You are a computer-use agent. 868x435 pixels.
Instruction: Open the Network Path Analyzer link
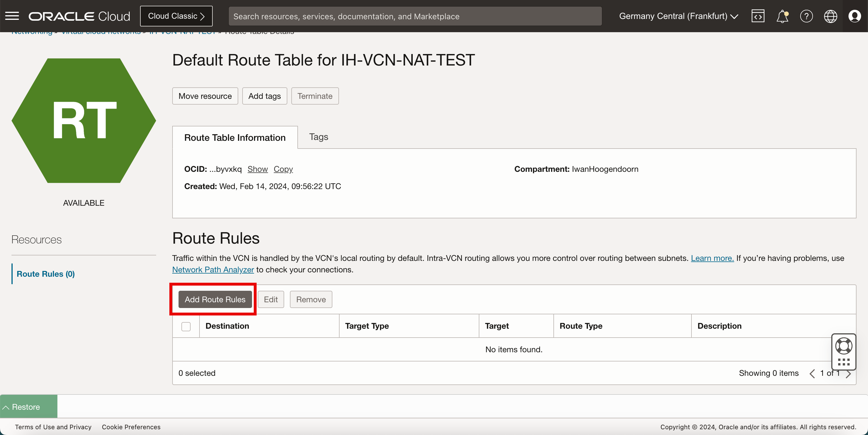tap(213, 270)
